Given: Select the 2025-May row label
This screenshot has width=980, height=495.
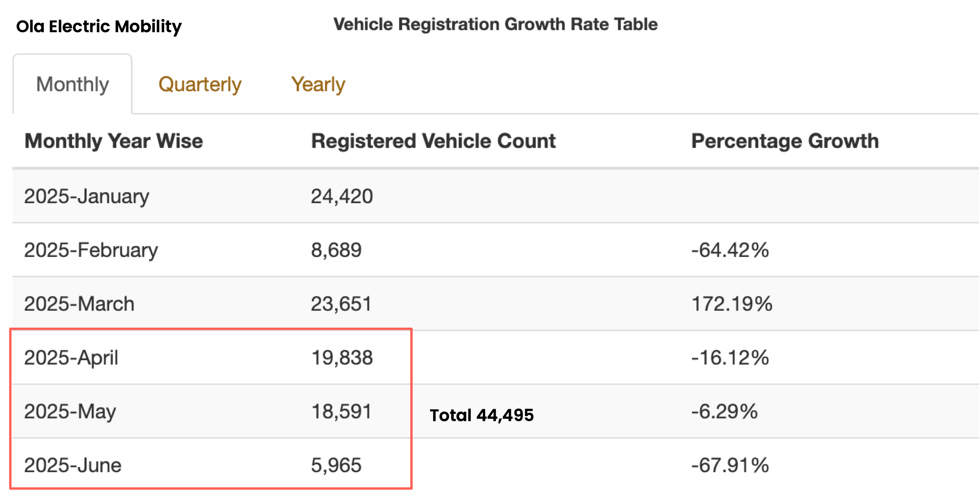Looking at the screenshot, I should [70, 411].
